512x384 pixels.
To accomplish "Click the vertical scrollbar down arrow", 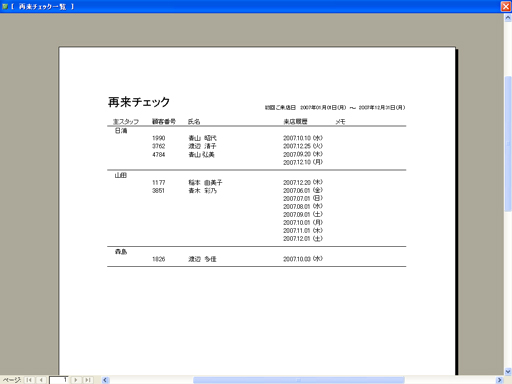I will coord(508,371).
